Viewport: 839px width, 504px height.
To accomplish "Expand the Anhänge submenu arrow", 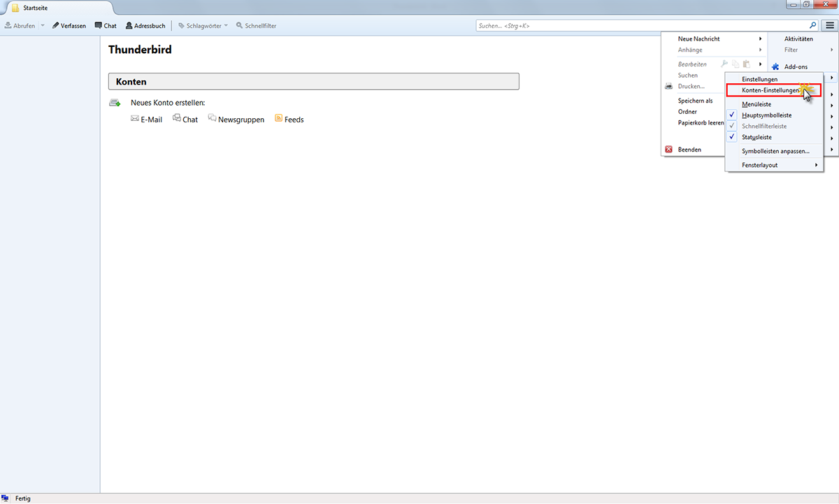I will point(760,50).
